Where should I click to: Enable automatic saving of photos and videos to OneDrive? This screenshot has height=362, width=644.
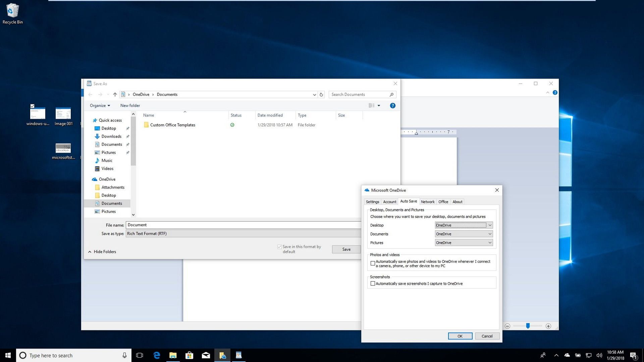[x=373, y=263]
